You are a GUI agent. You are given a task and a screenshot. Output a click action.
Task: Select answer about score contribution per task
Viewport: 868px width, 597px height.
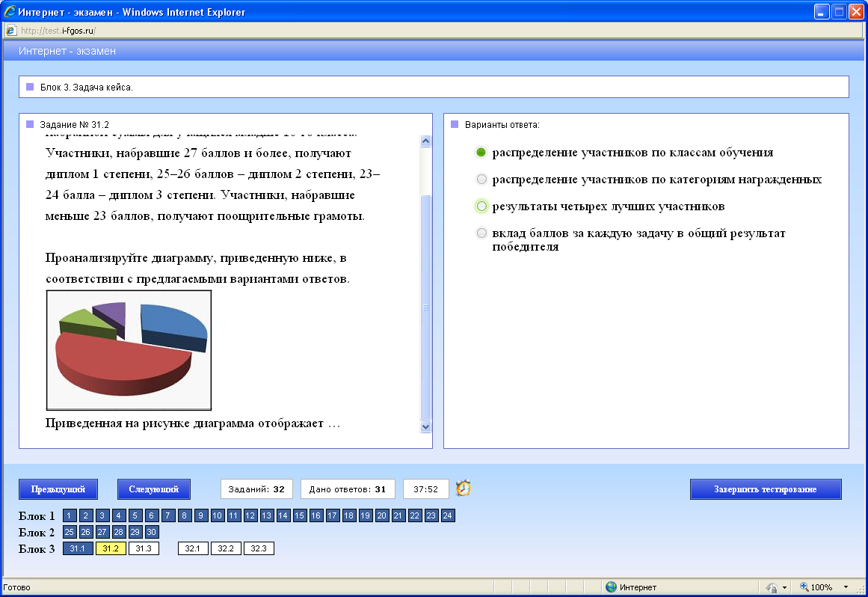(x=481, y=233)
